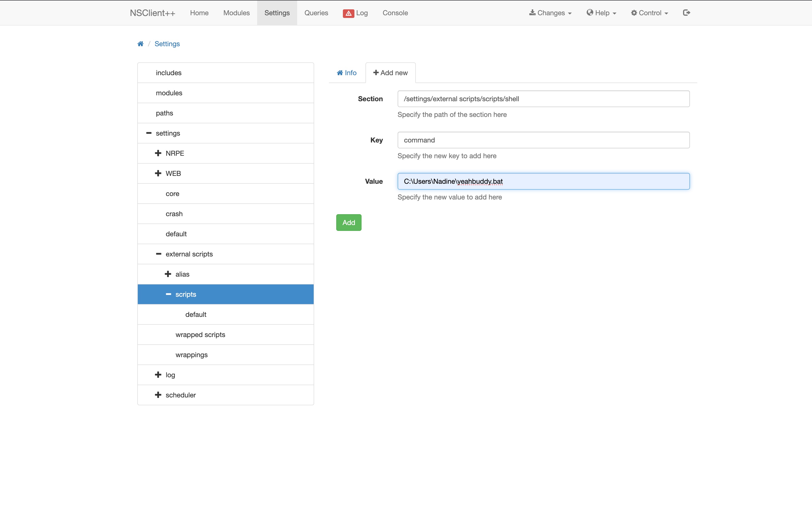Click the plus icon on Add new tab

(x=376, y=73)
